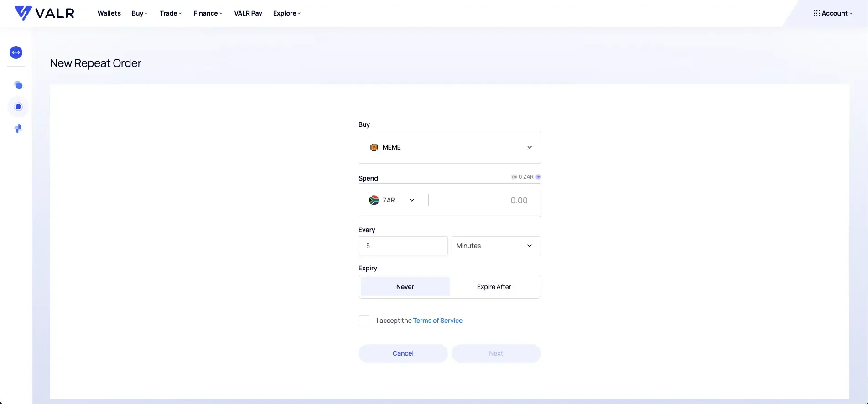Screen dimensions: 868x404
Task: Open the Account dropdown menu
Action: [833, 13]
